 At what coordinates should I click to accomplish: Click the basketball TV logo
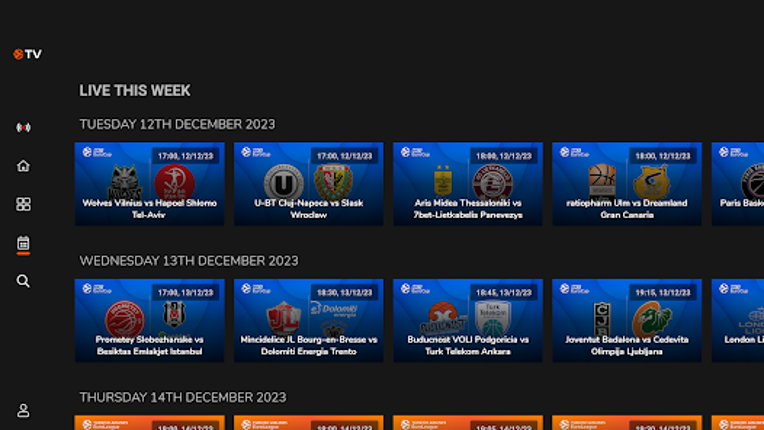(27, 54)
